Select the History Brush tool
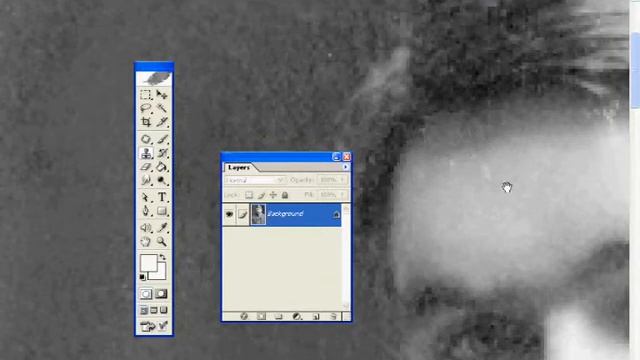The image size is (640, 360). pos(162,153)
